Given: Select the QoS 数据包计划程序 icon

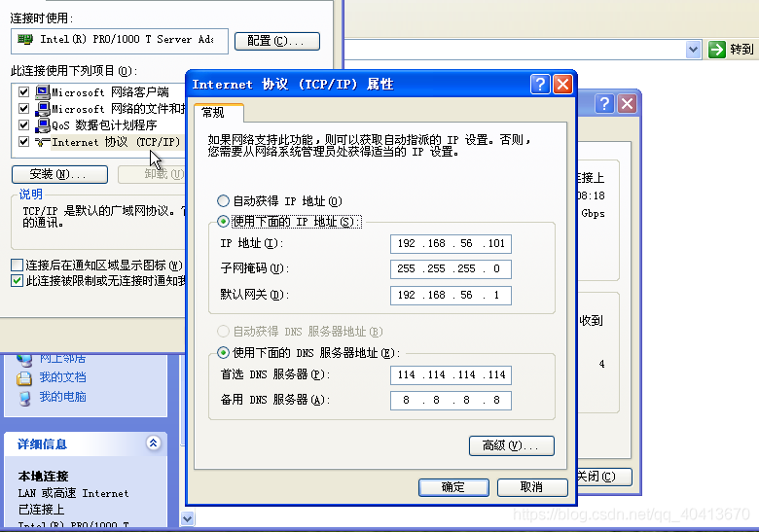Looking at the screenshot, I should [43, 125].
